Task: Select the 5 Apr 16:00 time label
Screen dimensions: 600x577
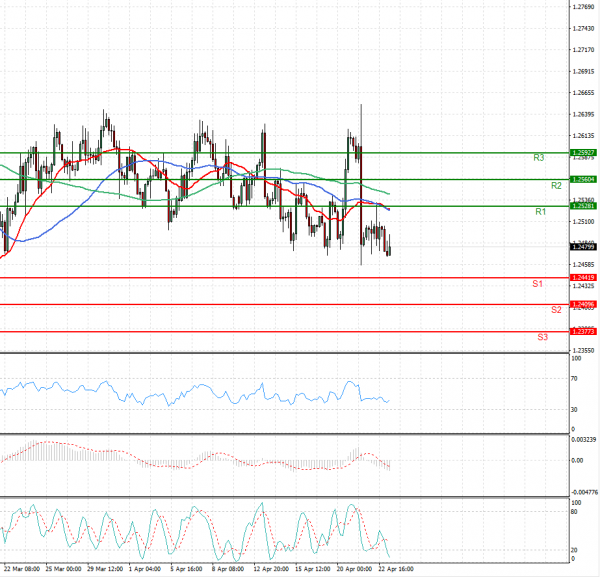Action: click(x=186, y=569)
